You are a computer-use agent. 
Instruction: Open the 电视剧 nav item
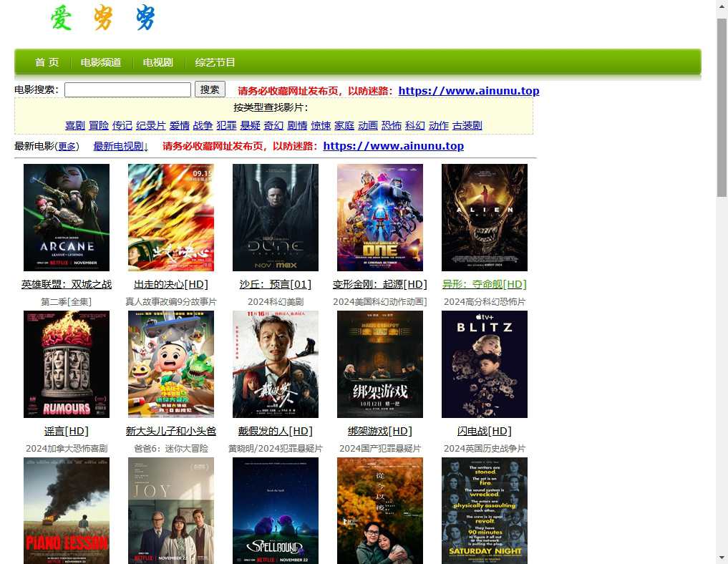click(158, 62)
